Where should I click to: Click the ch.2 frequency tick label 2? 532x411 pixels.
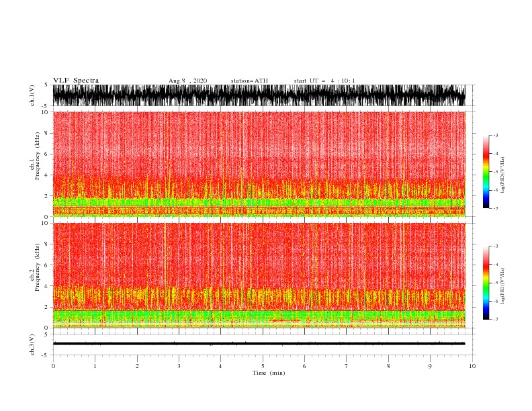point(46,307)
